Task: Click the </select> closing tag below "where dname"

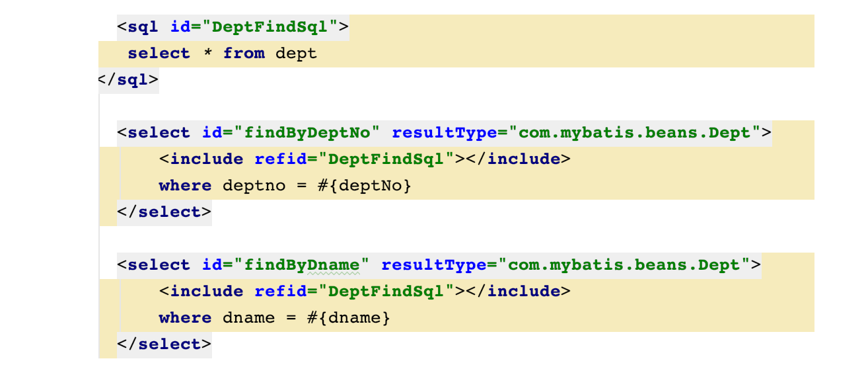Action: tap(164, 345)
